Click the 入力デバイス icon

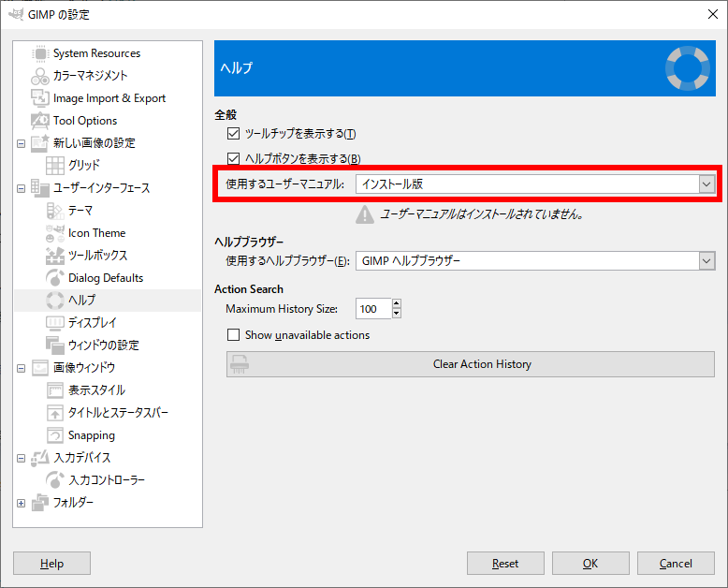[x=40, y=458]
